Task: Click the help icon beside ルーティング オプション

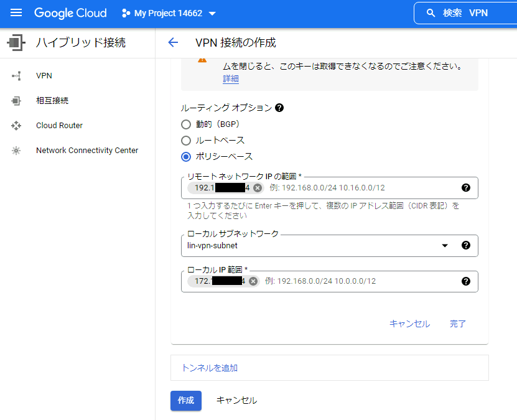Action: coord(279,108)
